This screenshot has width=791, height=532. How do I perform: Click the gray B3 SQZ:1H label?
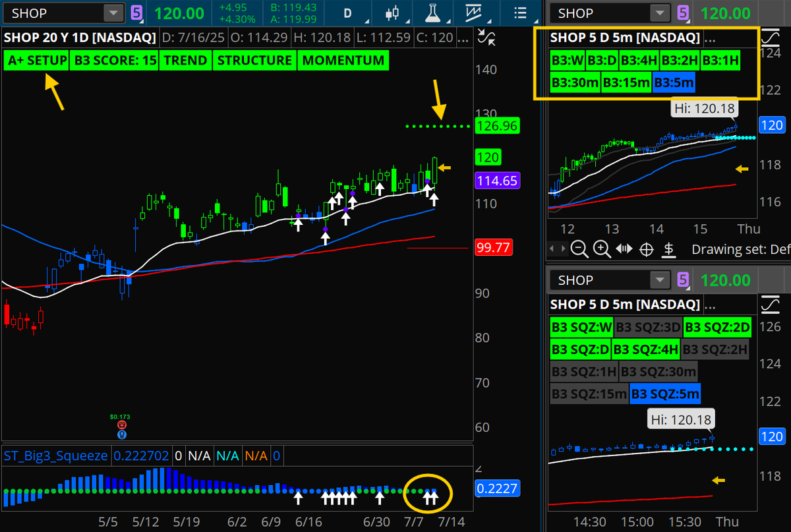(584, 372)
